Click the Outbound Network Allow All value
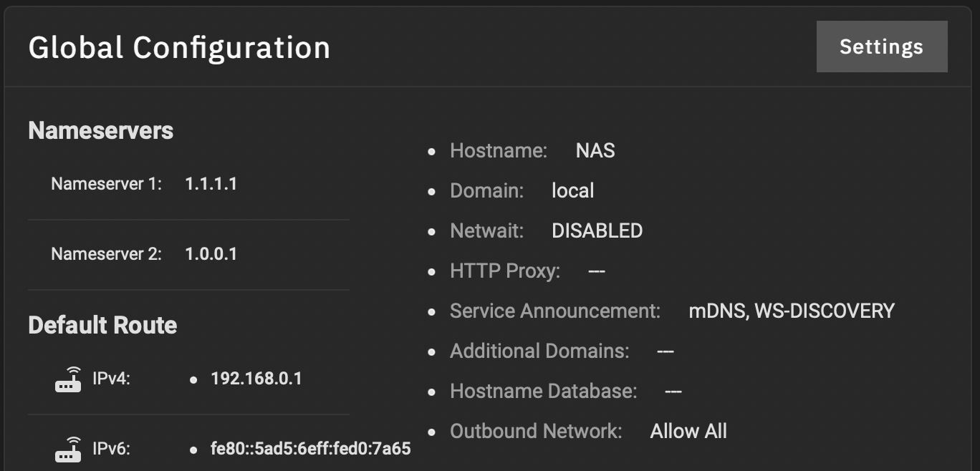Image resolution: width=980 pixels, height=471 pixels. (x=688, y=432)
